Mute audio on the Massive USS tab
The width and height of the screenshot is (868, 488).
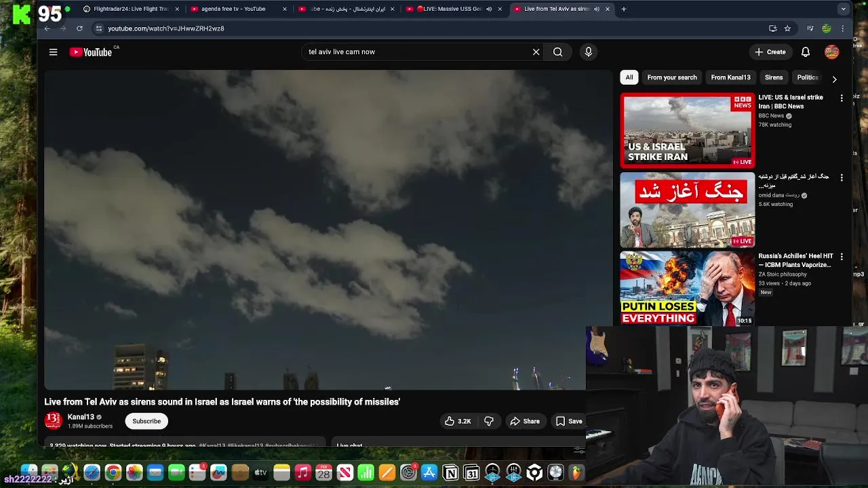tap(489, 9)
